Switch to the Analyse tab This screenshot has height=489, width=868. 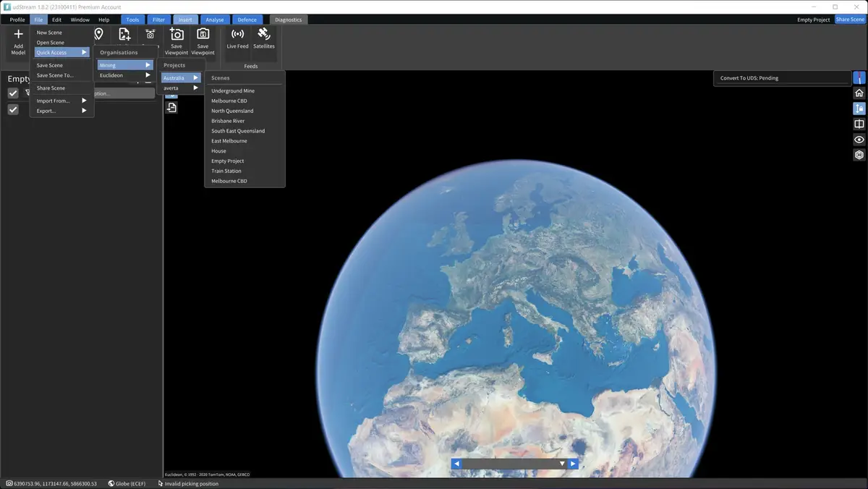pyautogui.click(x=215, y=20)
